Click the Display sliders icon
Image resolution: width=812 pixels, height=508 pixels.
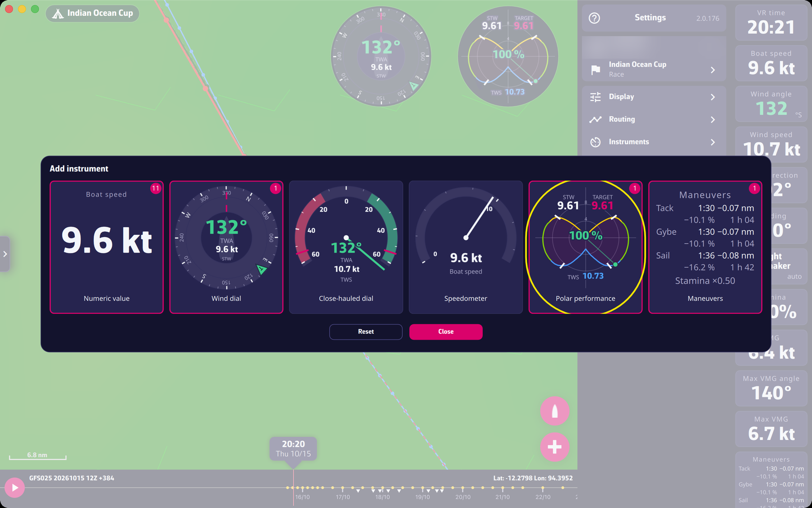(x=595, y=97)
